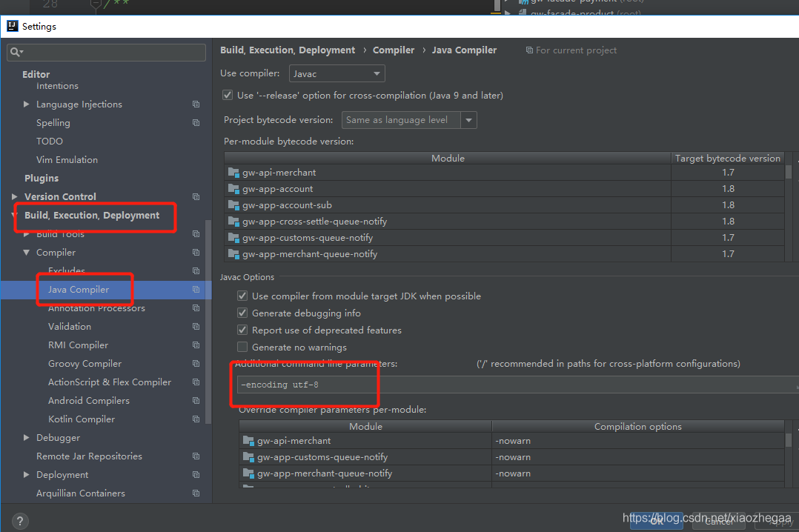Click the project-level icon beside Deployment
This screenshot has height=532, width=799.
click(x=196, y=474)
